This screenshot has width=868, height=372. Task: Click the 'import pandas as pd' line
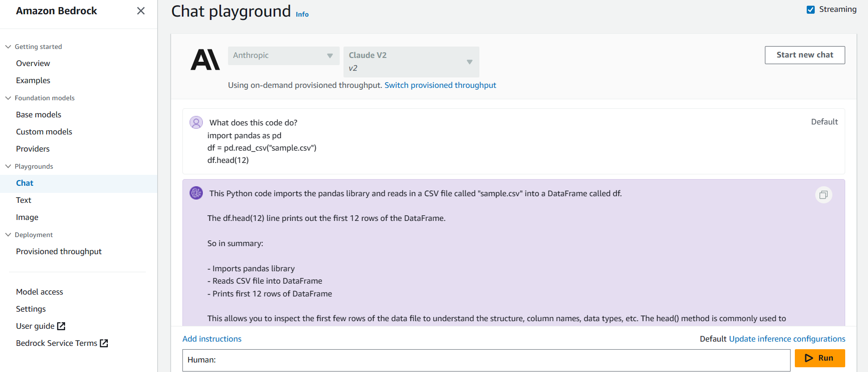click(244, 135)
